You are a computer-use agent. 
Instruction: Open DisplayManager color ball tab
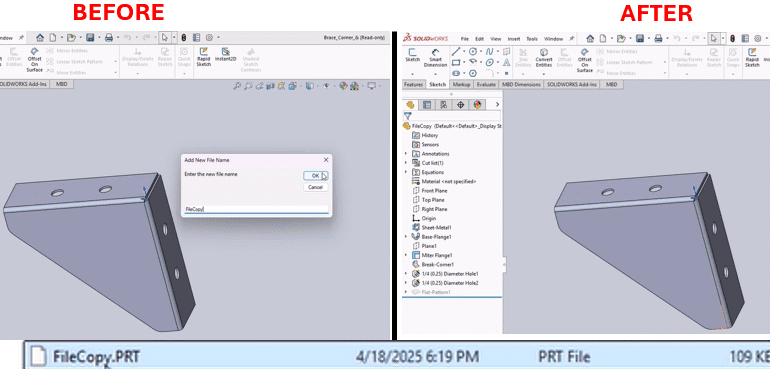coord(477,105)
